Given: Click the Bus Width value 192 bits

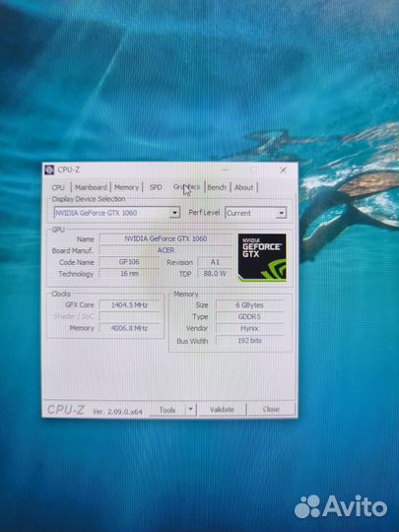Looking at the screenshot, I should pyautogui.click(x=249, y=340).
